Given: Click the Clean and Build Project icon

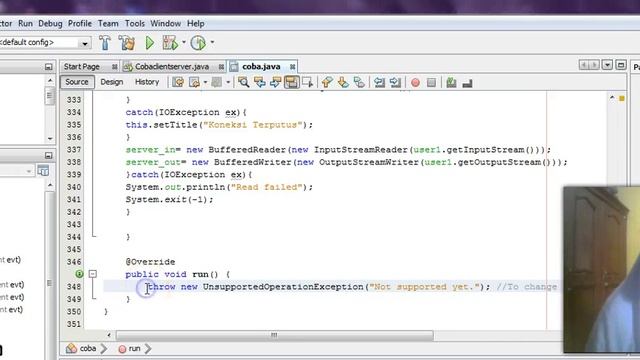Looking at the screenshot, I should 127,42.
